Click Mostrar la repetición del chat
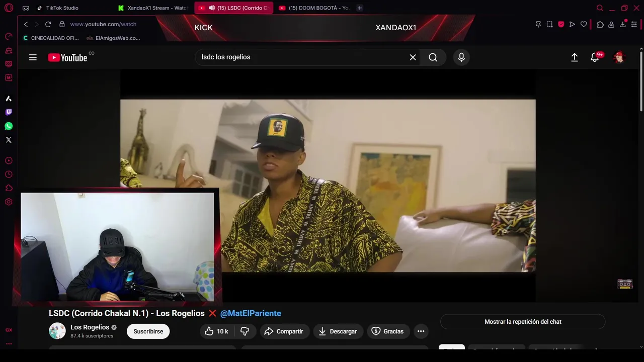Viewport: 644px width, 362px height. tap(523, 322)
